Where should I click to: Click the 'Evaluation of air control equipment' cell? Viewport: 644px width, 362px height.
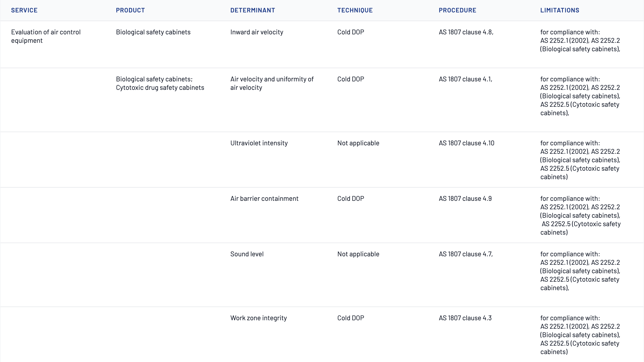(x=46, y=36)
